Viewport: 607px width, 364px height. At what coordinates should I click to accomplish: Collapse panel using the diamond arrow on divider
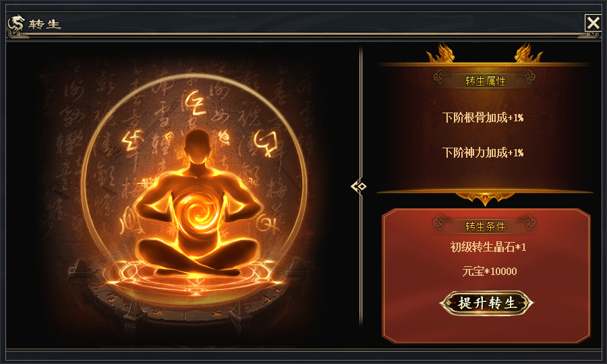[359, 187]
